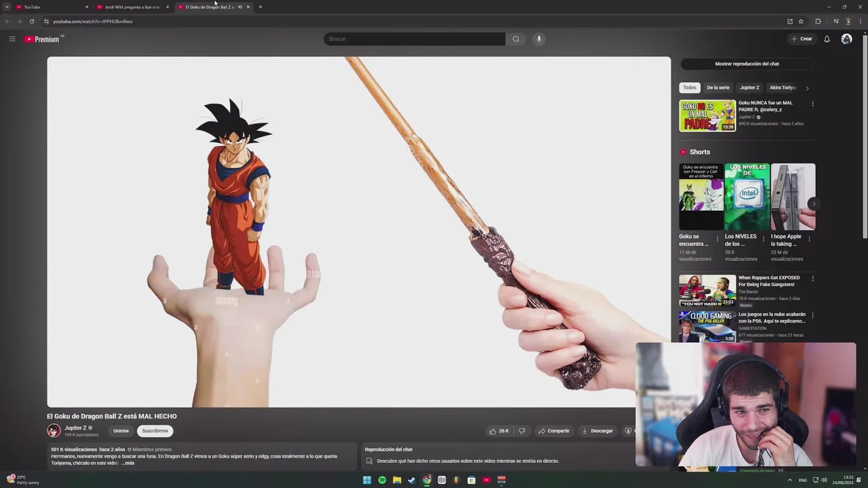Viewport: 868px width, 488px height.
Task: Open Jupiter Z channel avatar
Action: coord(54,430)
